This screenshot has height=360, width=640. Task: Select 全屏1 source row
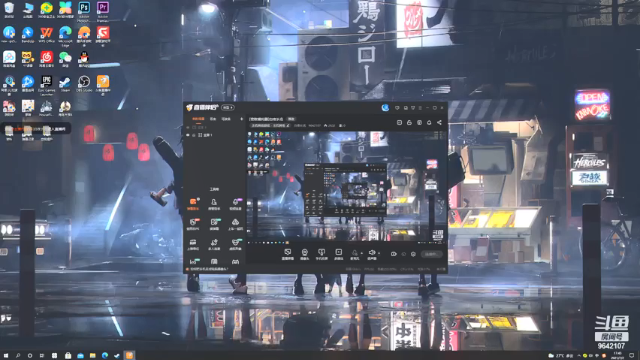click(215, 135)
